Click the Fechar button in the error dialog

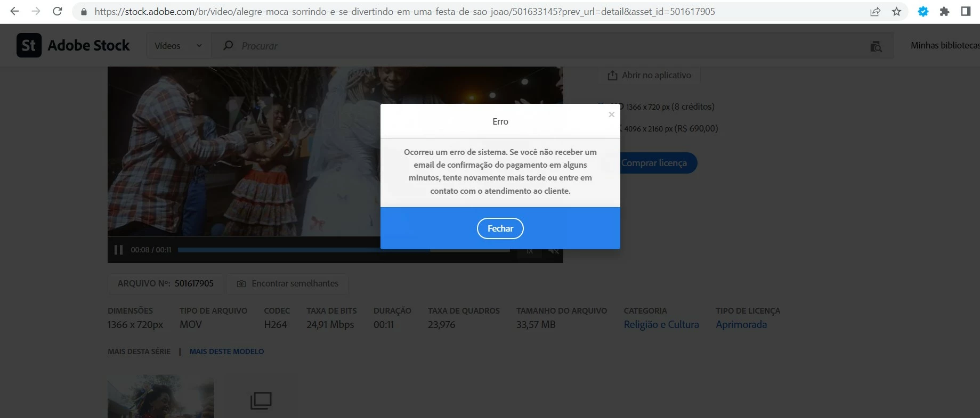click(500, 228)
